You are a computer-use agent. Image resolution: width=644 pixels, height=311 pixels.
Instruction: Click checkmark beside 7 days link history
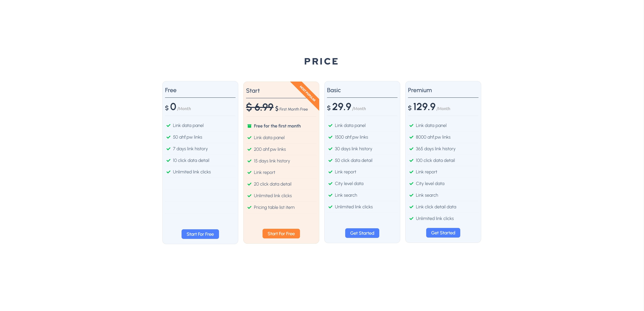pyautogui.click(x=168, y=149)
